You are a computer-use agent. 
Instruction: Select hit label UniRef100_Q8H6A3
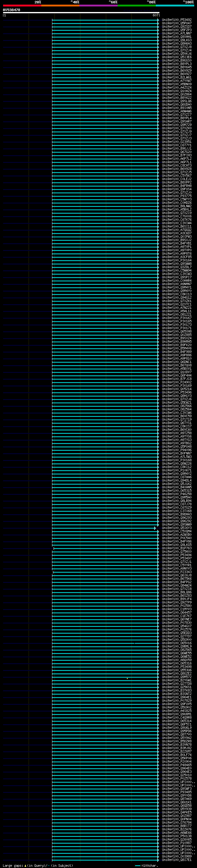tap(177, 43)
